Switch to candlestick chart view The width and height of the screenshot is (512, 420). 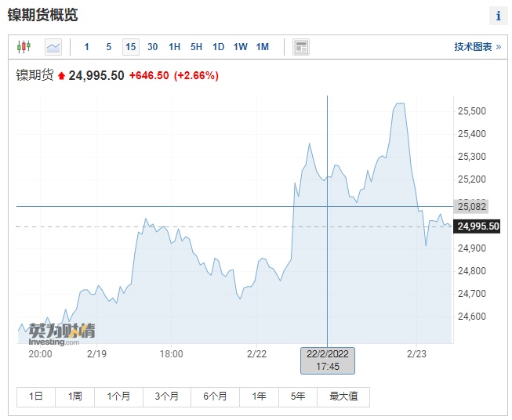pyautogui.click(x=24, y=47)
